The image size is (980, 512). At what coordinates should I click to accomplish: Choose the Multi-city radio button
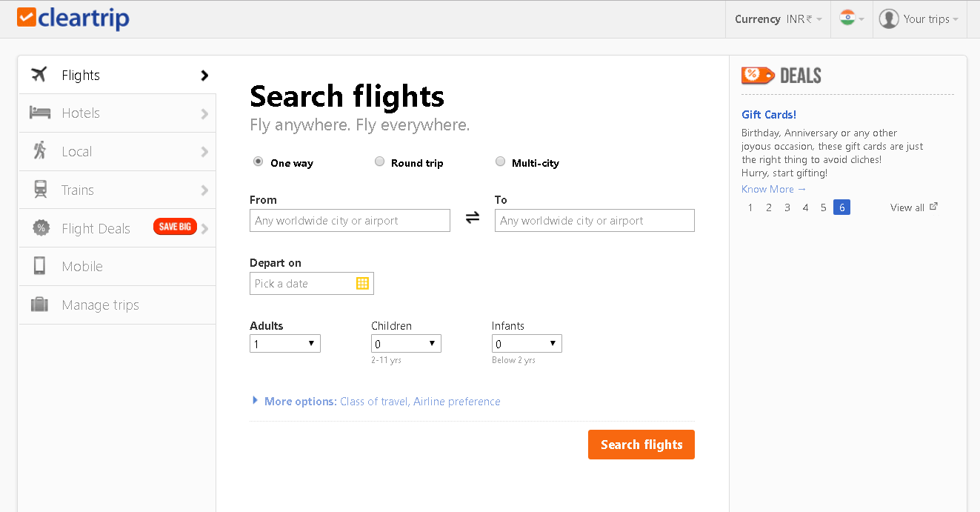click(500, 162)
